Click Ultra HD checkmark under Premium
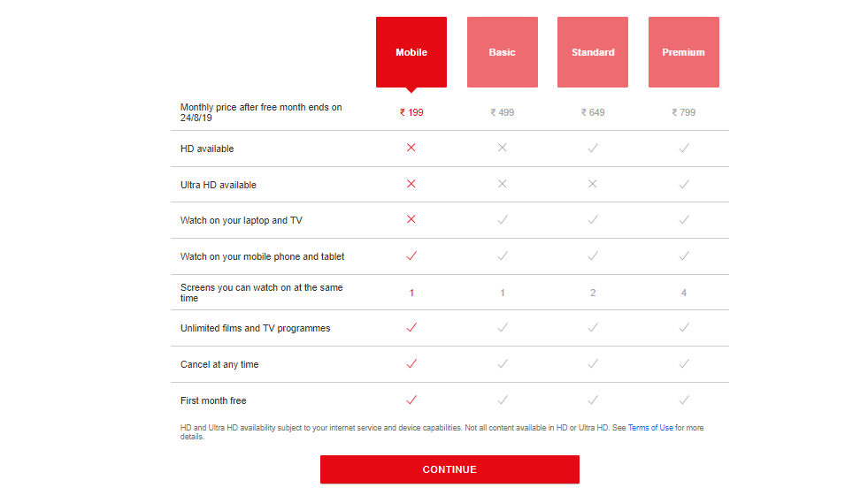This screenshot has height=503, width=868. tap(684, 184)
